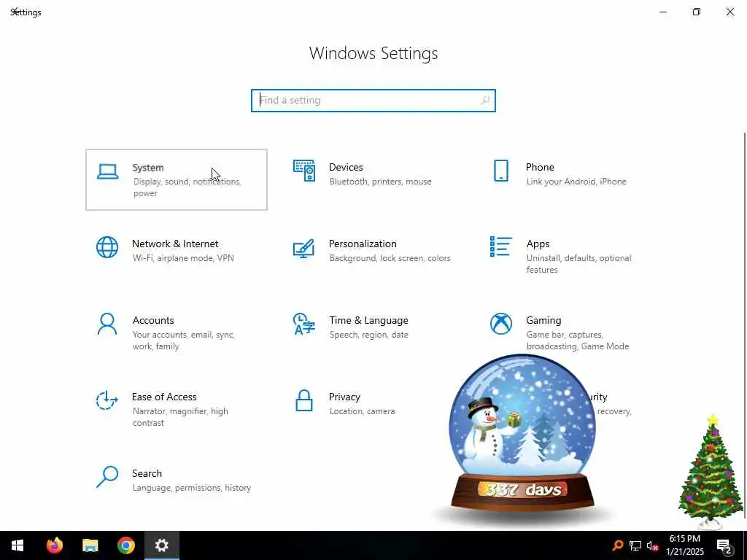Open the Phone icon
The image size is (747, 560).
click(x=500, y=171)
